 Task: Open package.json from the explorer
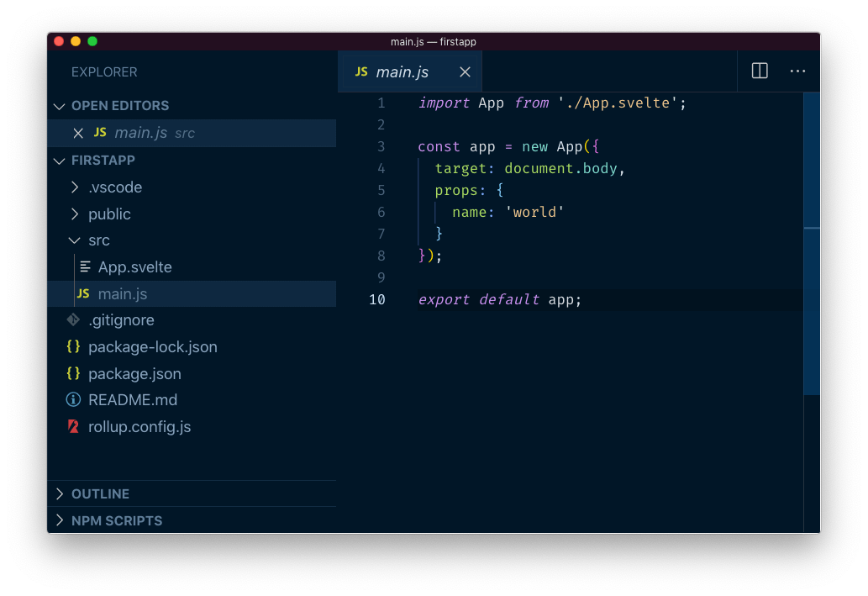click(134, 374)
